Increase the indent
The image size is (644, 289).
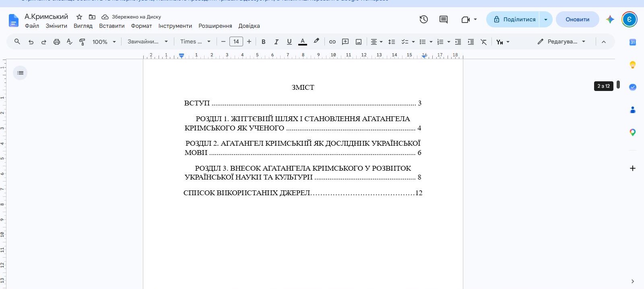(x=471, y=42)
